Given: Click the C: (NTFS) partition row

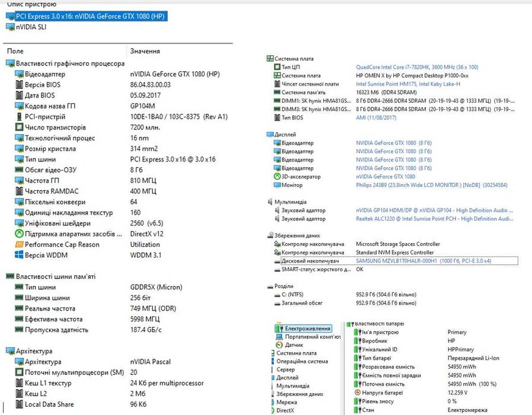Looking at the screenshot, I should [x=345, y=294].
